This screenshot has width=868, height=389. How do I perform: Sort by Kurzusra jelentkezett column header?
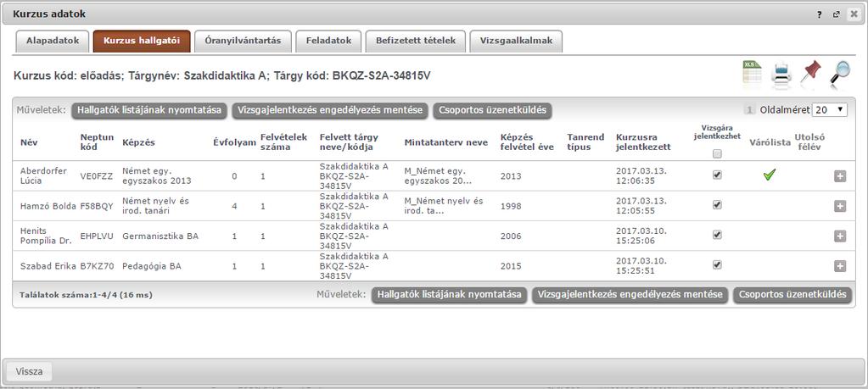click(643, 142)
